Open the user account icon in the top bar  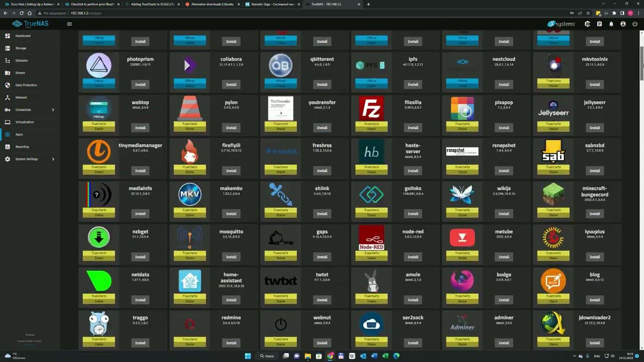pyautogui.click(x=623, y=24)
